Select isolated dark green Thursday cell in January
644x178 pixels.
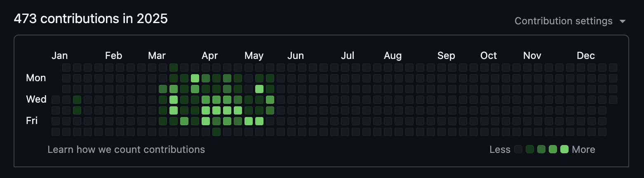tap(77, 110)
